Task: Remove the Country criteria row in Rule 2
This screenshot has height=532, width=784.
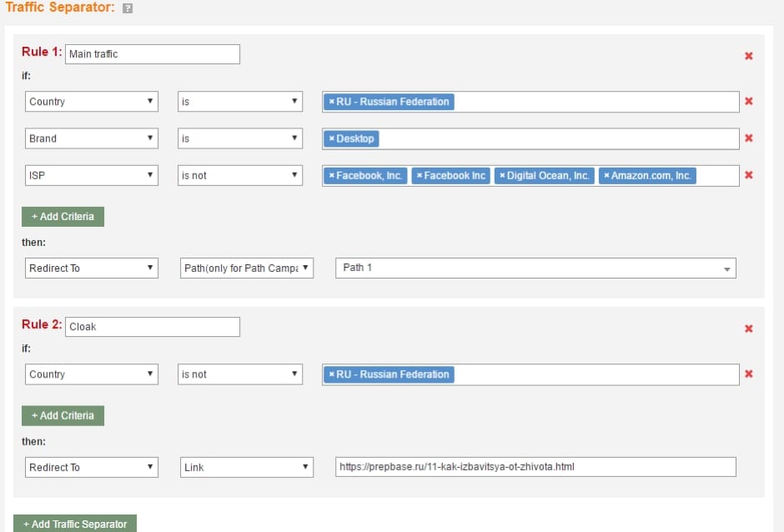Action: point(748,374)
